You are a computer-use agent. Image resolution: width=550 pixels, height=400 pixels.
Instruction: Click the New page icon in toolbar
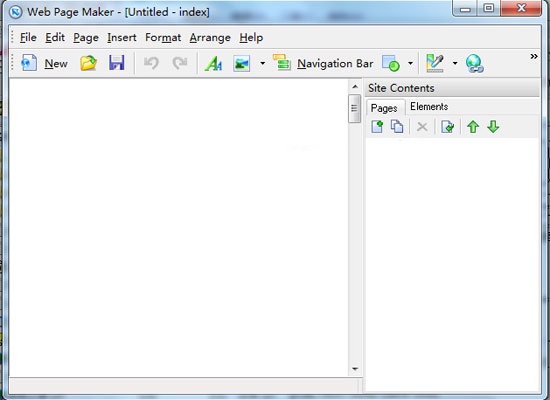[29, 63]
